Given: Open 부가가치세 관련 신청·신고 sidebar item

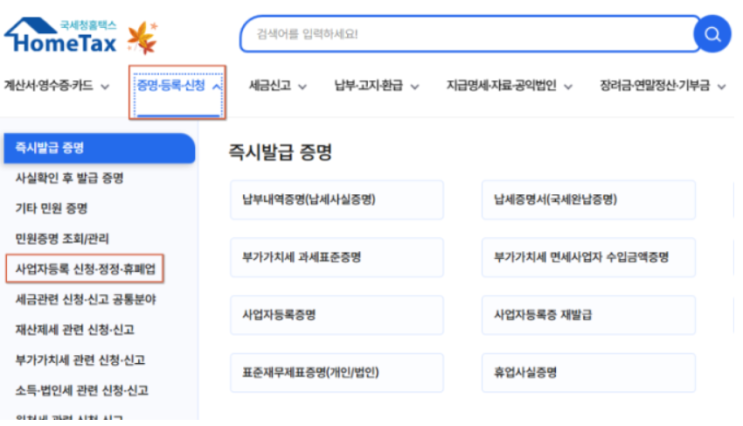Looking at the screenshot, I should click(x=80, y=360).
